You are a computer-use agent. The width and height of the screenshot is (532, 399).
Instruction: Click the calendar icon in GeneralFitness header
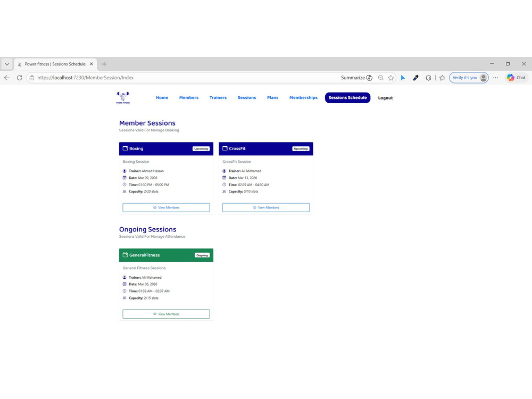[125, 255]
